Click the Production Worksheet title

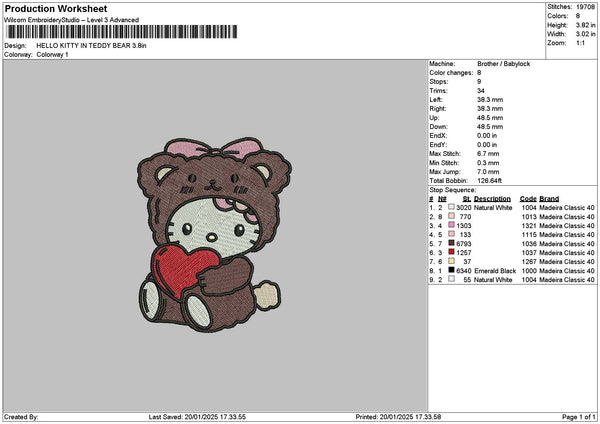tap(56, 8)
